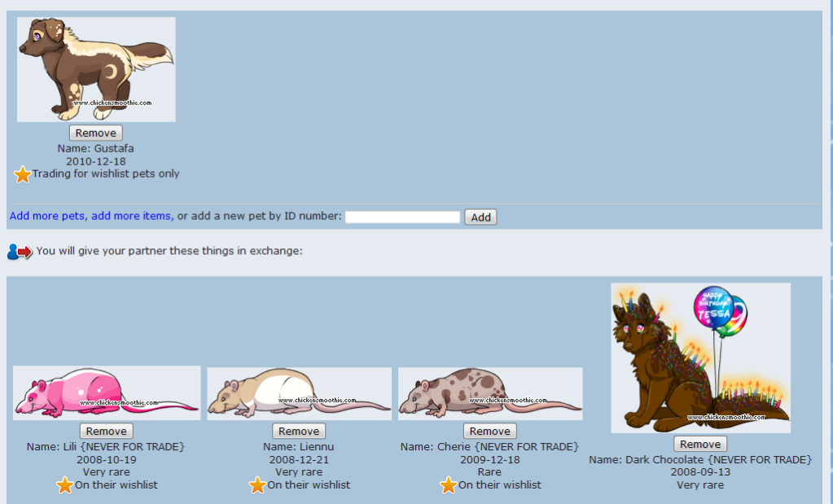This screenshot has height=504, width=833.
Task: Click the Gustafa dog pet image
Action: 96,69
